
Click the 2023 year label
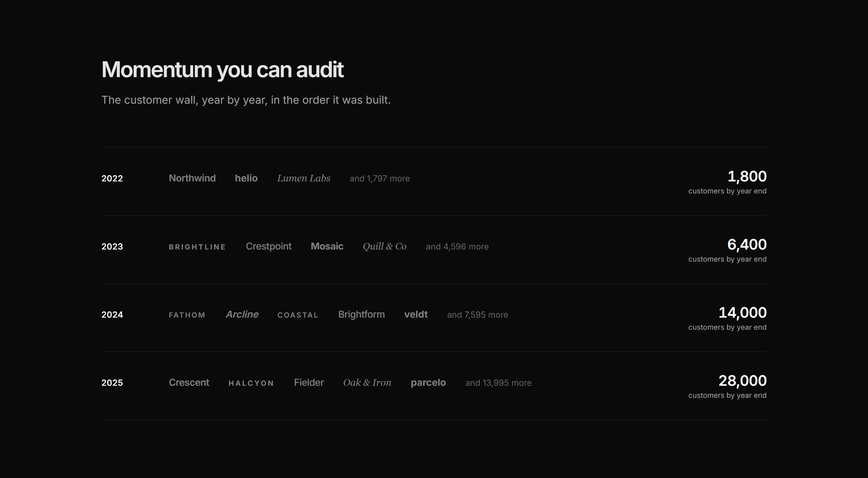(112, 246)
